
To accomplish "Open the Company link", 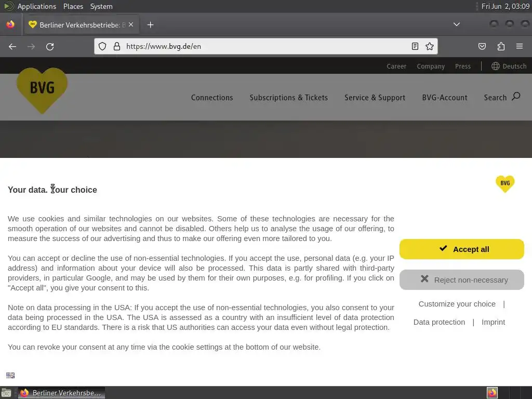I will pos(431,66).
